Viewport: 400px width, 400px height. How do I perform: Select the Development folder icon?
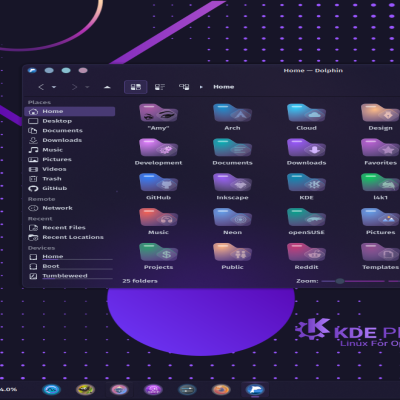[x=158, y=148]
